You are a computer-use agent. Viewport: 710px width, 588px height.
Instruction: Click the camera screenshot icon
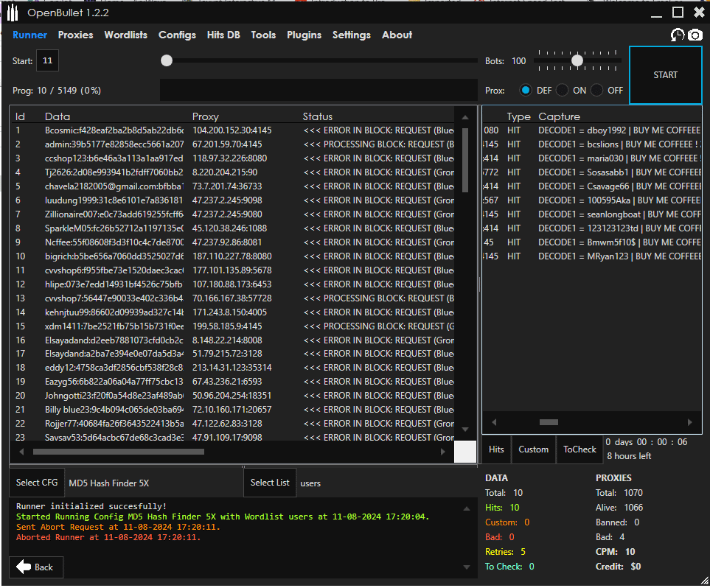695,35
